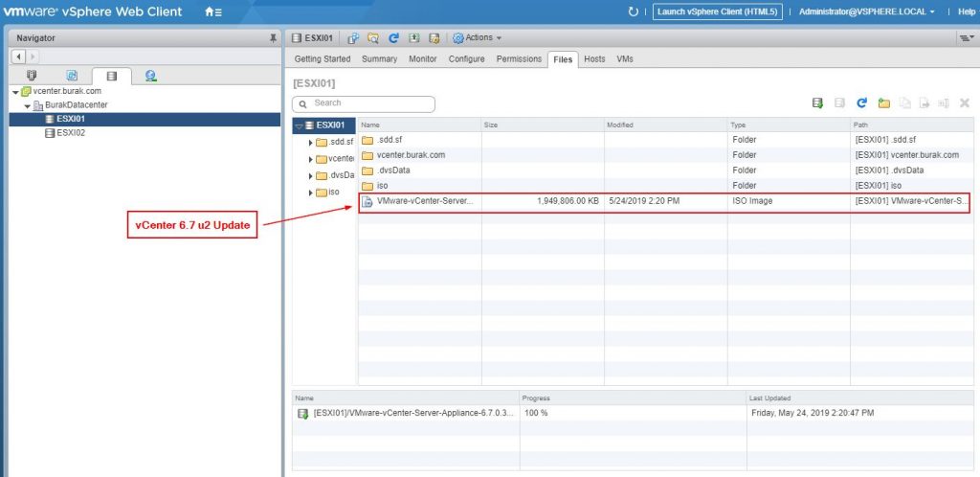This screenshot has height=477, width=980.
Task: Click the grayed move file icon
Action: (924, 103)
